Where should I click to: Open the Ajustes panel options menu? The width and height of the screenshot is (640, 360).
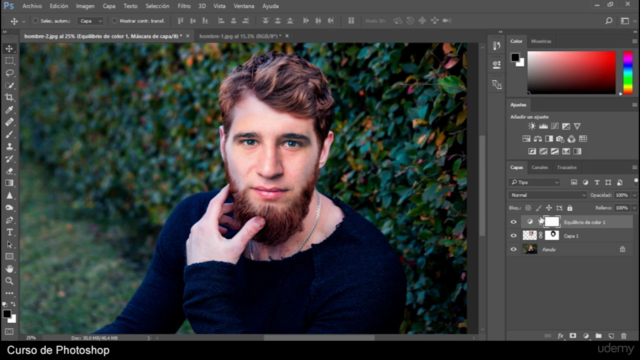pyautogui.click(x=634, y=105)
